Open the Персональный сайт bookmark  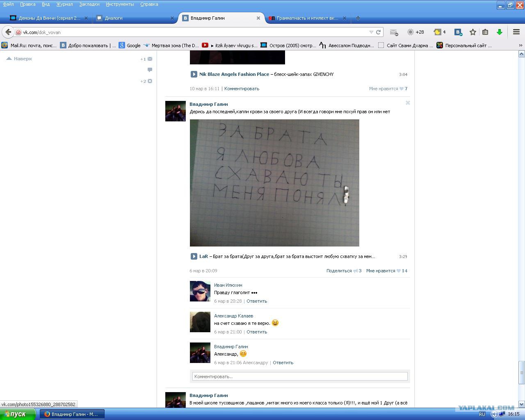pyautogui.click(x=464, y=46)
